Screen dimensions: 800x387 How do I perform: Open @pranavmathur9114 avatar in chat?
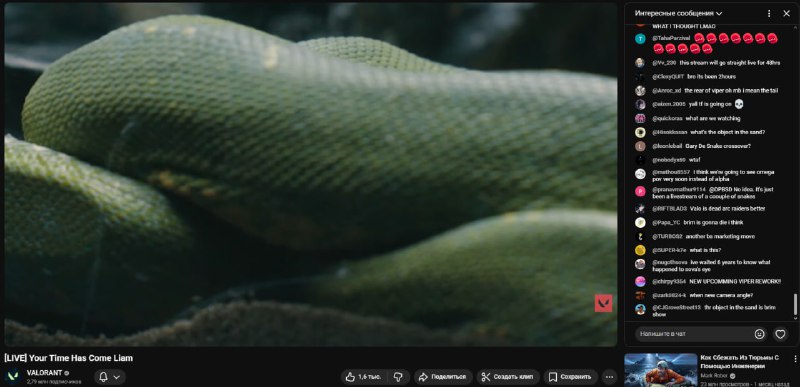[x=640, y=191]
